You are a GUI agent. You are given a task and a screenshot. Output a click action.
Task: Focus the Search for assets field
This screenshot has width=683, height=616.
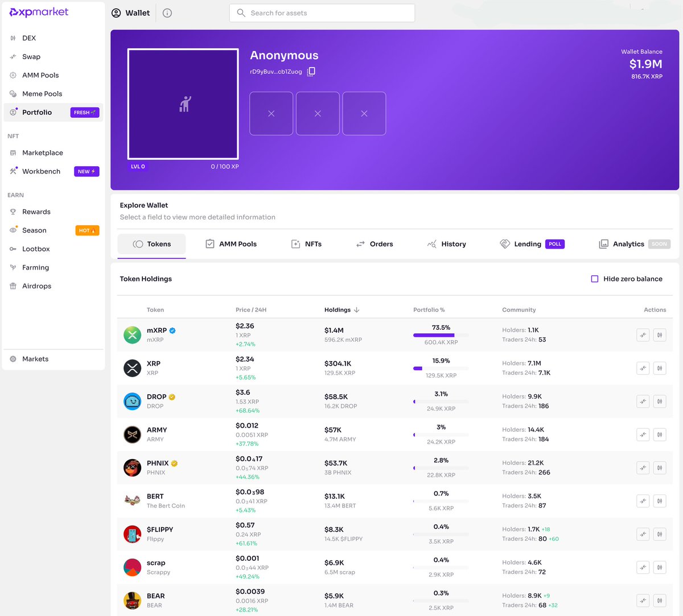322,13
